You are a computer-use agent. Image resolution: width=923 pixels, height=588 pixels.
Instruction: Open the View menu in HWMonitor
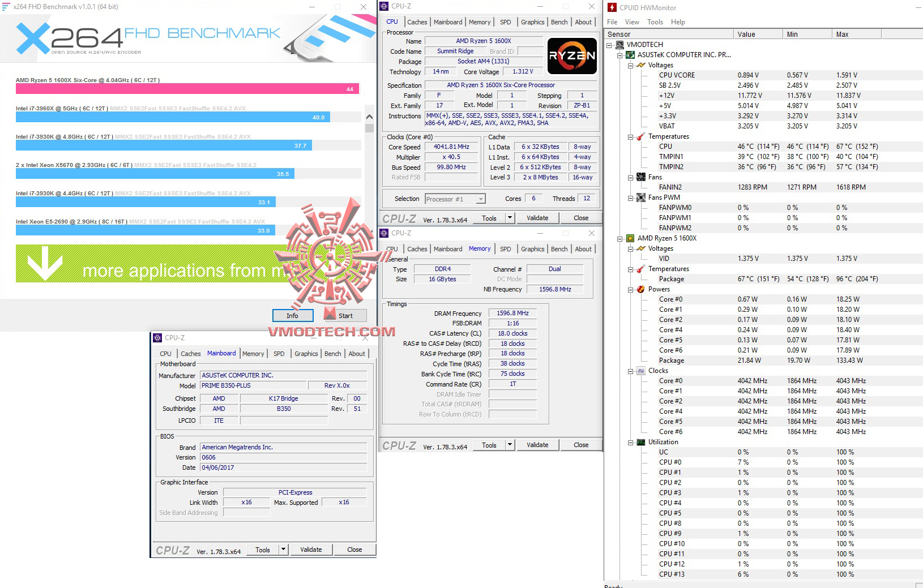click(631, 22)
